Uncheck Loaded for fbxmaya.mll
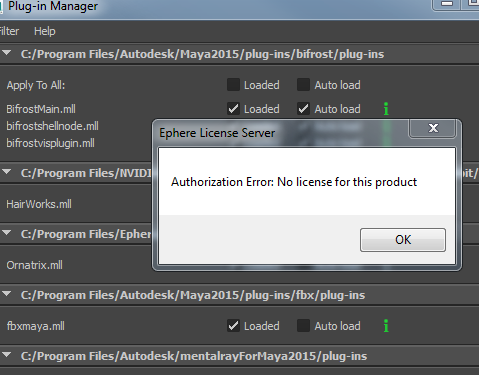 coord(233,326)
